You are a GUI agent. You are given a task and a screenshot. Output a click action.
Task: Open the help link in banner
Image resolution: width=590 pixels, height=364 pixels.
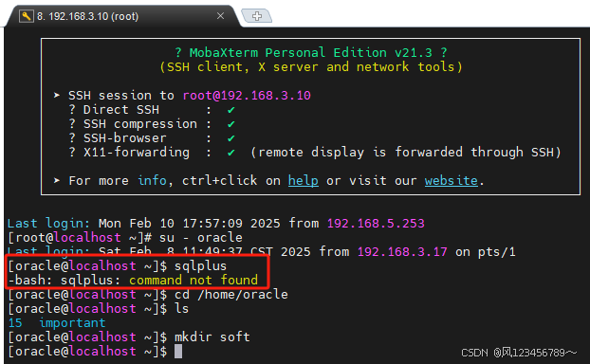(304, 181)
